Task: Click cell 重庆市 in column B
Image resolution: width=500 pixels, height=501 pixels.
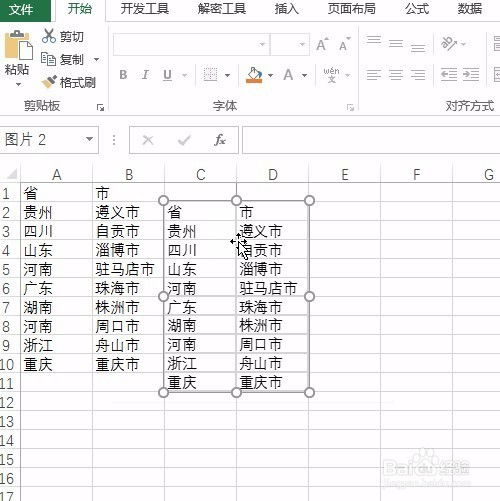Action: pyautogui.click(x=128, y=364)
